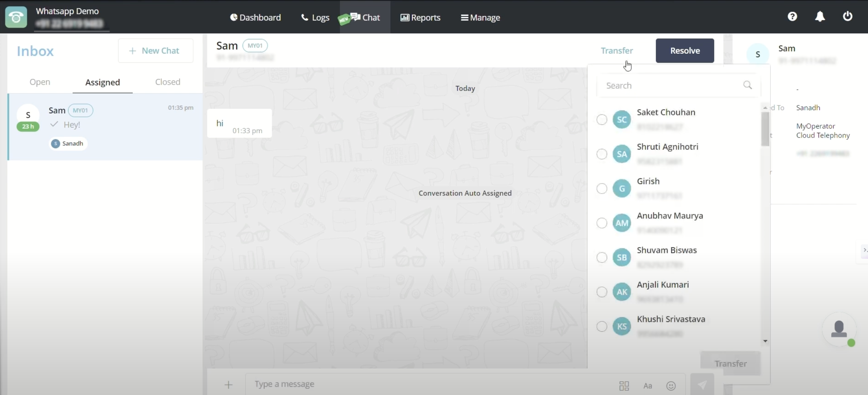The height and width of the screenshot is (395, 868).
Task: Open the Reports menu item
Action: (x=420, y=17)
